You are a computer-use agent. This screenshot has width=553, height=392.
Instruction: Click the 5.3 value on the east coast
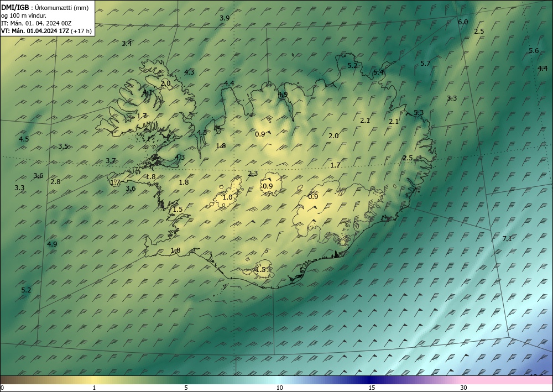tap(419, 113)
